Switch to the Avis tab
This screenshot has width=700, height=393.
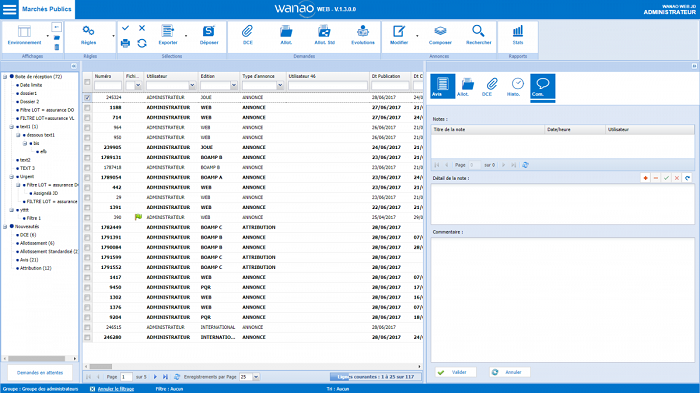point(442,86)
